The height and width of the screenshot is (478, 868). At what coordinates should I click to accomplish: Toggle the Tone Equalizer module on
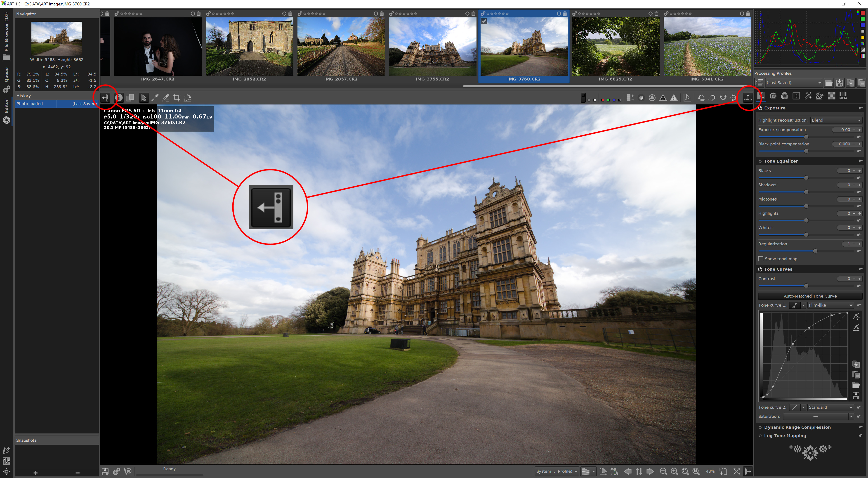click(x=760, y=161)
